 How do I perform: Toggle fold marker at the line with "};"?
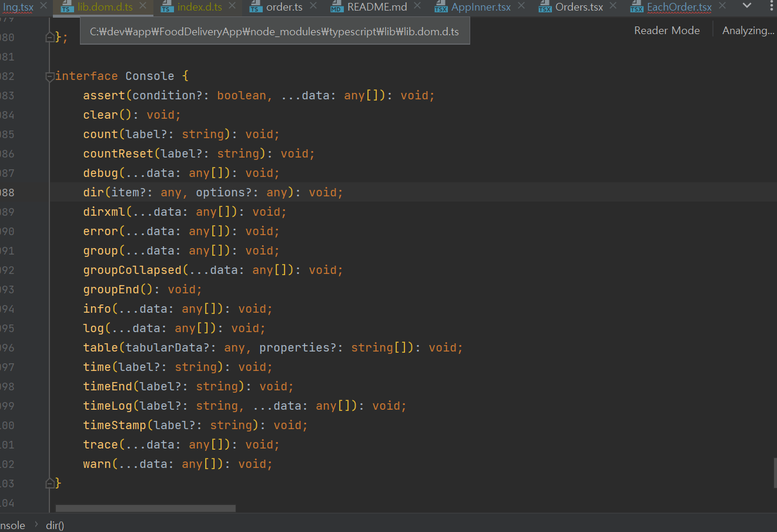point(50,38)
